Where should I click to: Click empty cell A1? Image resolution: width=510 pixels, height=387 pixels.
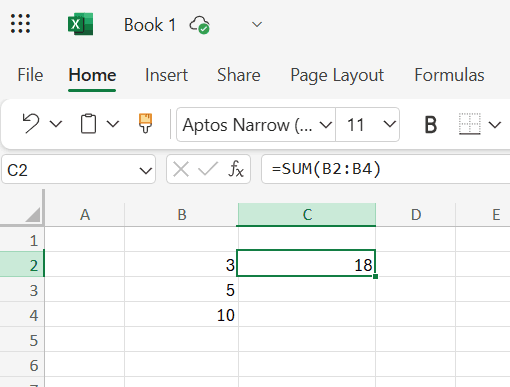pyautogui.click(x=85, y=240)
